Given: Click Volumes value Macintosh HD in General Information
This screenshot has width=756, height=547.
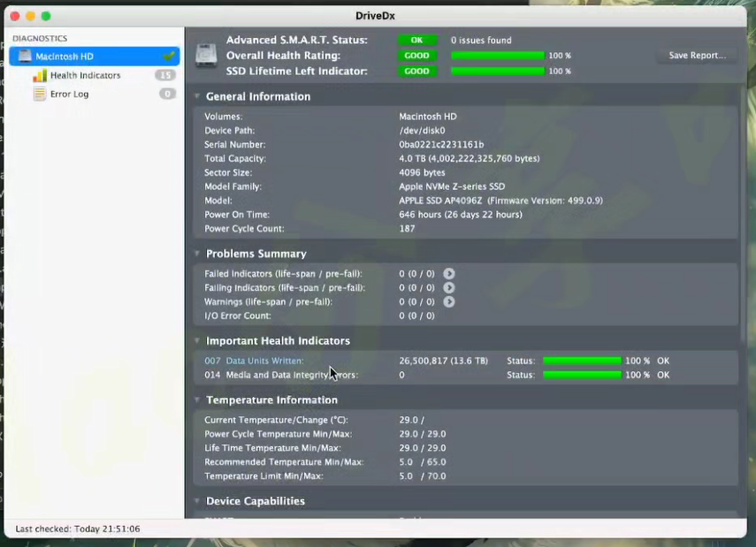Looking at the screenshot, I should [428, 116].
